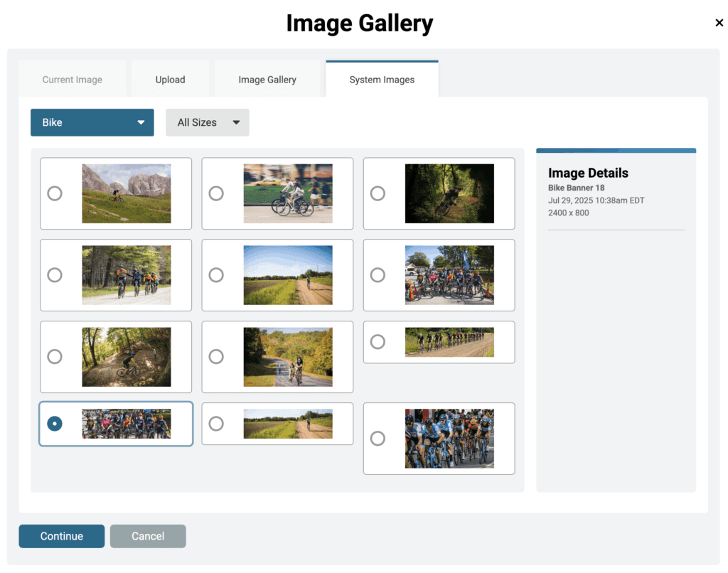Click the selected race crowd banner radio
Screen dimensions: 728x573
pos(55,424)
